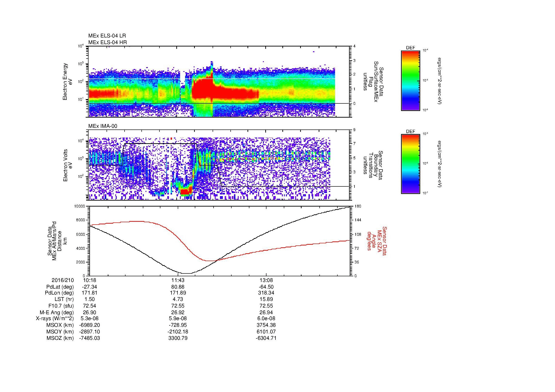The height and width of the screenshot is (392, 555).
Task: Click the 'MSOX (km)' row label
Action: (60, 325)
